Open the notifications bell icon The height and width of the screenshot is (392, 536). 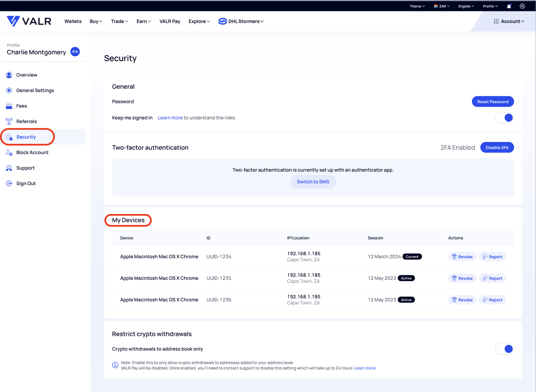click(x=509, y=6)
